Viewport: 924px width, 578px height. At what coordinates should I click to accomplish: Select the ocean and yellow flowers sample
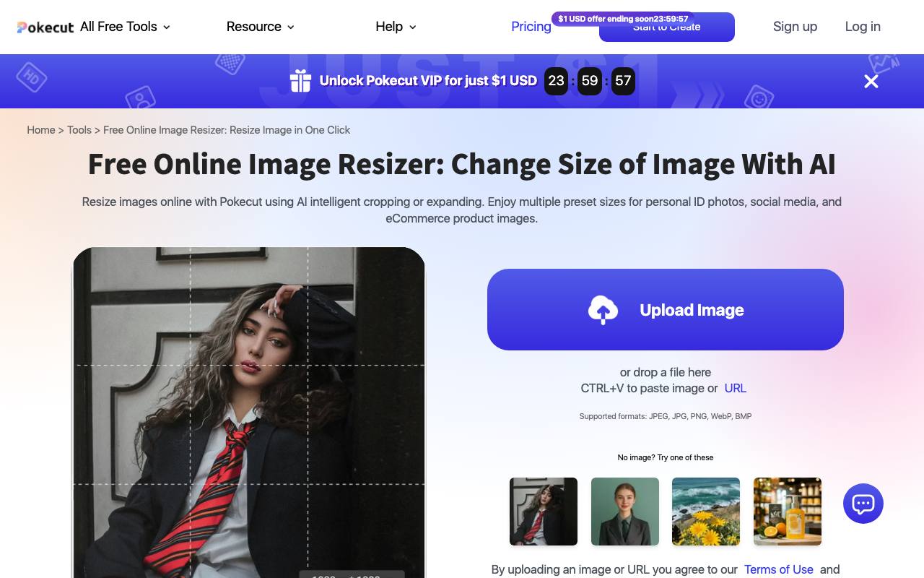[706, 512]
